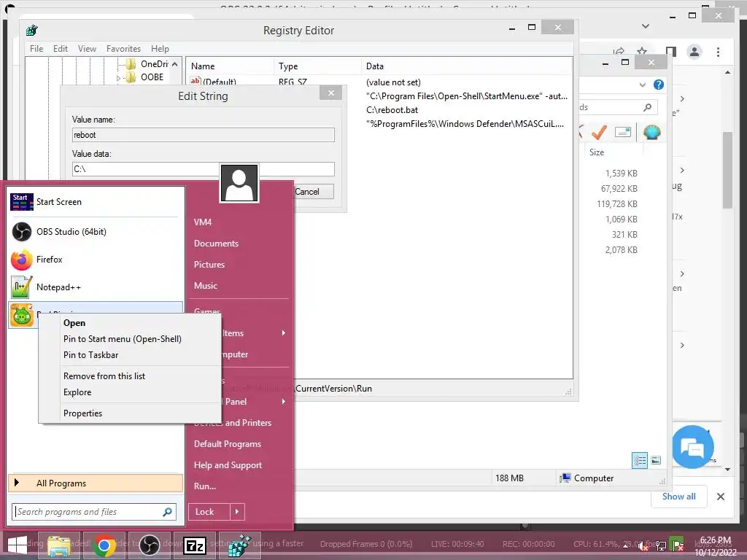Open Help menu in Registry Editor
The width and height of the screenshot is (747, 560).
(x=160, y=49)
